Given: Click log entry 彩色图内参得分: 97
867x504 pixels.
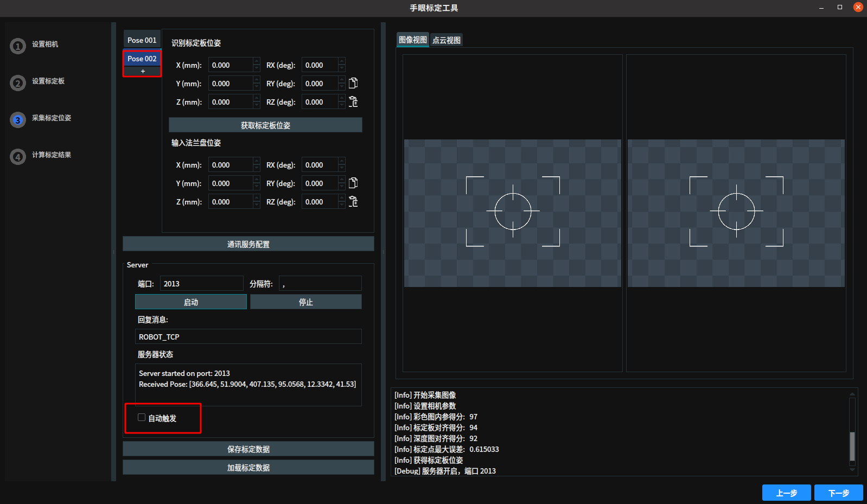Looking at the screenshot, I should coord(436,417).
